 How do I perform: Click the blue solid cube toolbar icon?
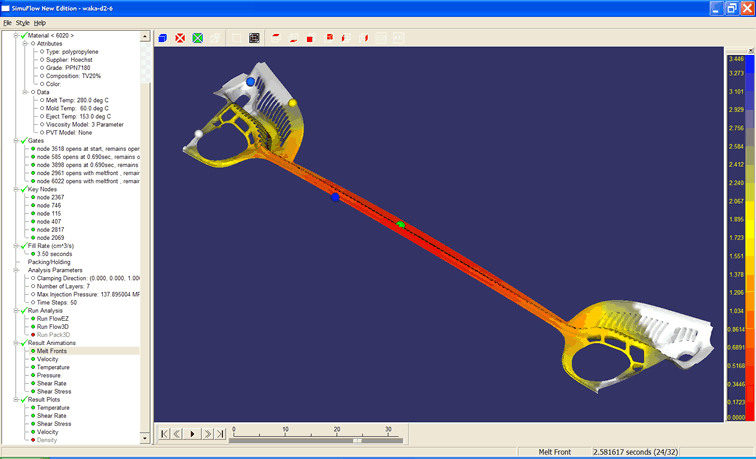tap(163, 38)
